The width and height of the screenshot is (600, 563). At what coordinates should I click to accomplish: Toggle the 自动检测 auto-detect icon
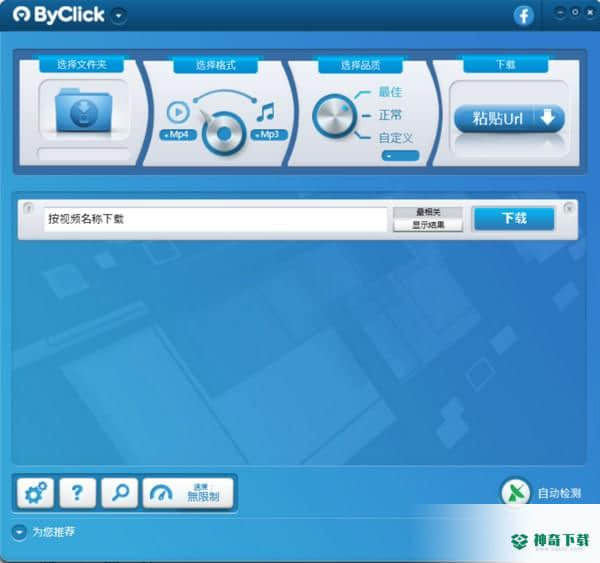(515, 492)
